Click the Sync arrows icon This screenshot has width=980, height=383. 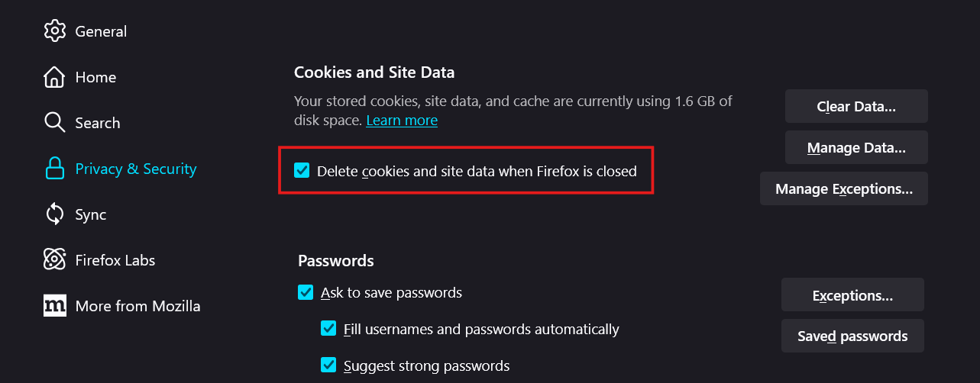pos(55,214)
